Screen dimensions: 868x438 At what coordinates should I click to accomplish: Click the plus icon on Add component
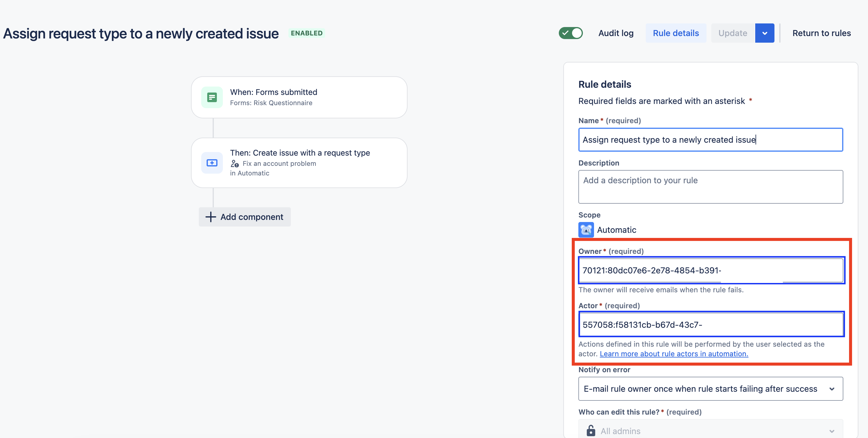[210, 217]
